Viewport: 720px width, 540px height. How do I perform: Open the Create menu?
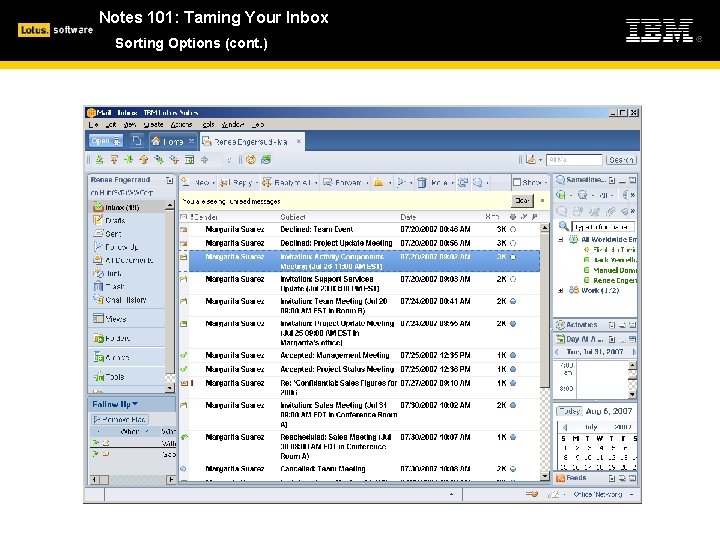tap(153, 124)
